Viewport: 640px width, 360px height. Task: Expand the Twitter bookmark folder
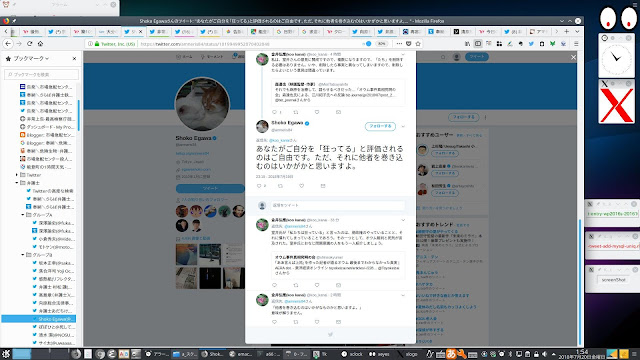17,175
